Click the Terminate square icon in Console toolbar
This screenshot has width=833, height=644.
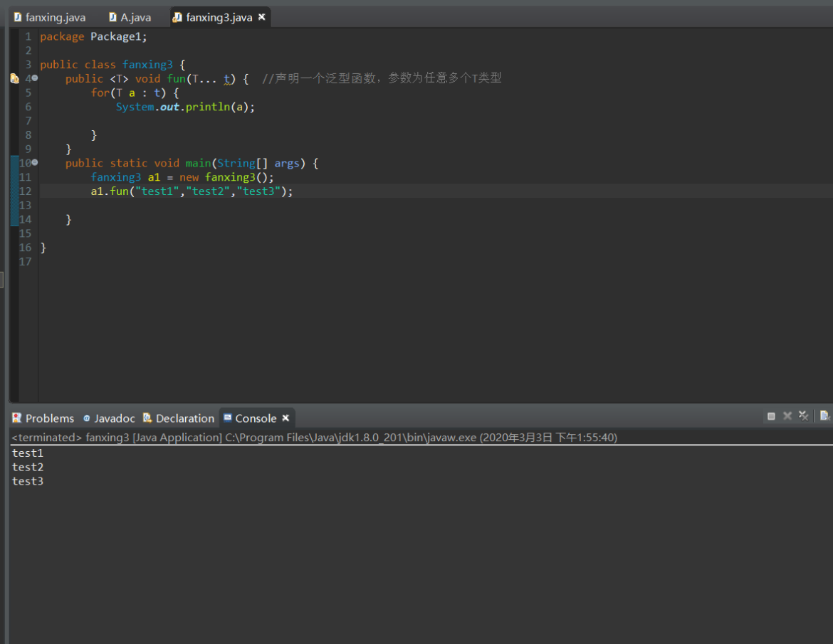click(x=771, y=416)
